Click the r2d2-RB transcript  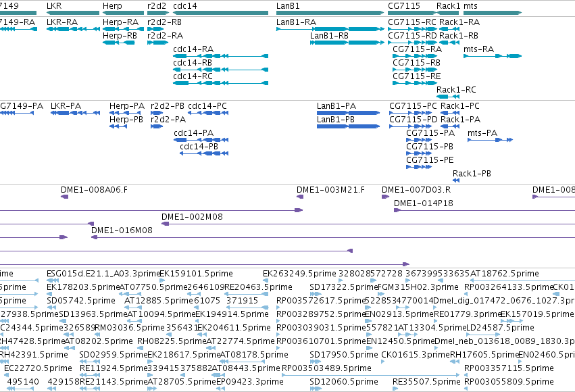(x=155, y=29)
